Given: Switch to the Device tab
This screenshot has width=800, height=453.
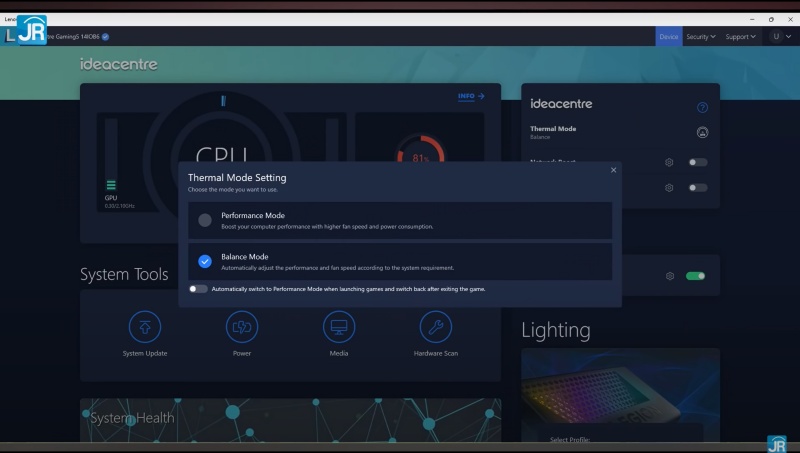Looking at the screenshot, I should click(668, 37).
